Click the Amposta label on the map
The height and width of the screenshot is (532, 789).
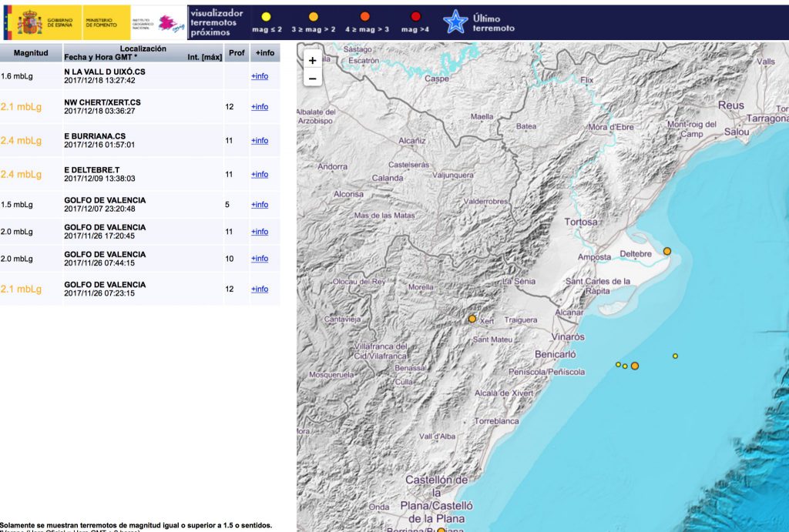594,257
